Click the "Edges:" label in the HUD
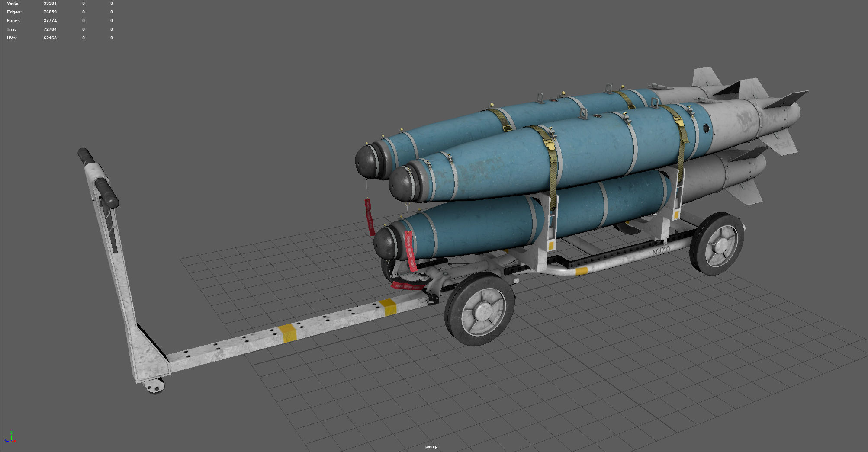The width and height of the screenshot is (868, 452). [x=14, y=12]
